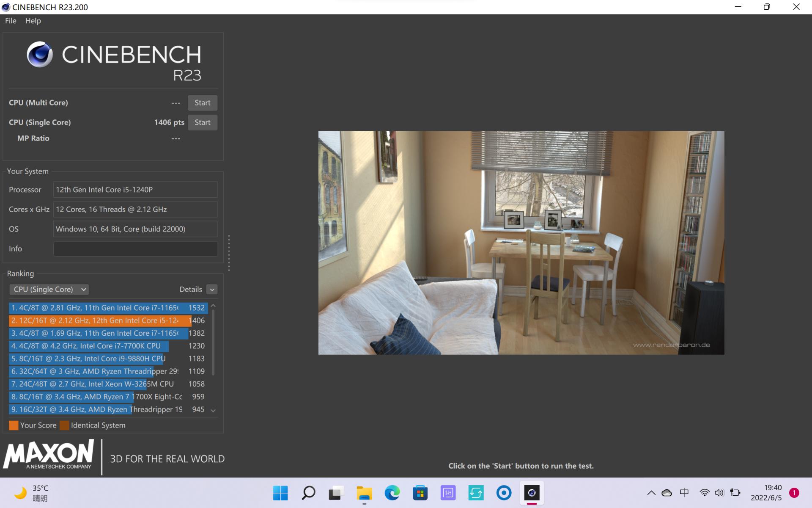Viewport: 812px width, 508px height.
Task: Show hidden system tray icons
Action: click(651, 493)
